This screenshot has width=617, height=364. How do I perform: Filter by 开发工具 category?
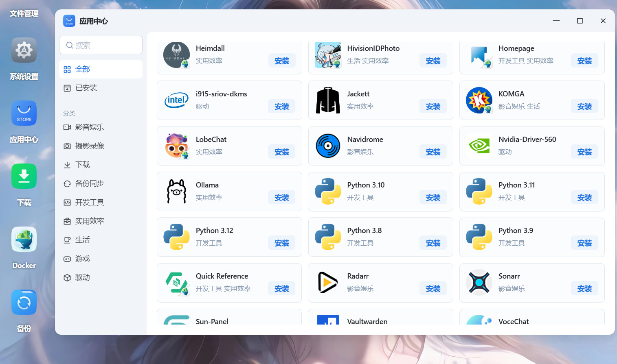click(101, 203)
